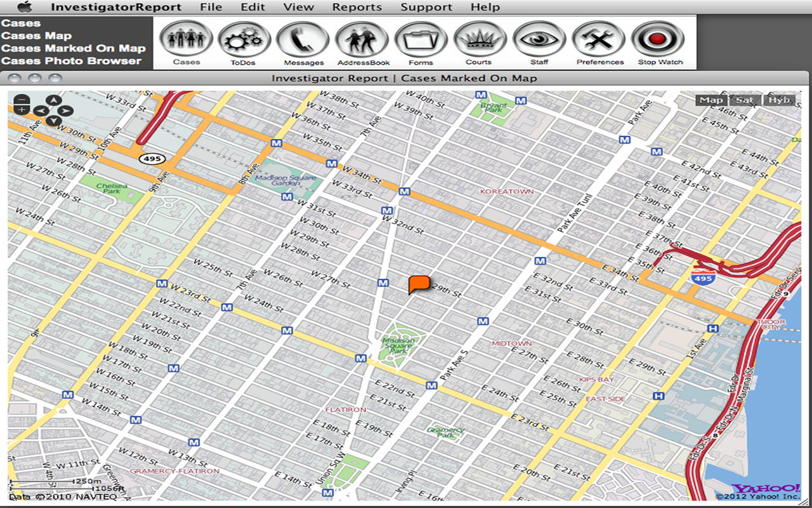Open the Staff eye icon
This screenshot has width=812, height=508.
[x=539, y=39]
